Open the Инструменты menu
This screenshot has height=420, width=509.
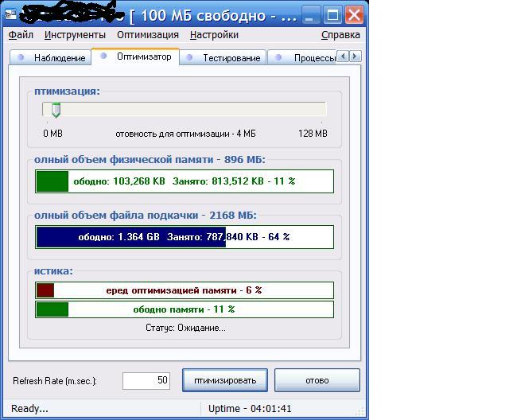pyautogui.click(x=75, y=35)
